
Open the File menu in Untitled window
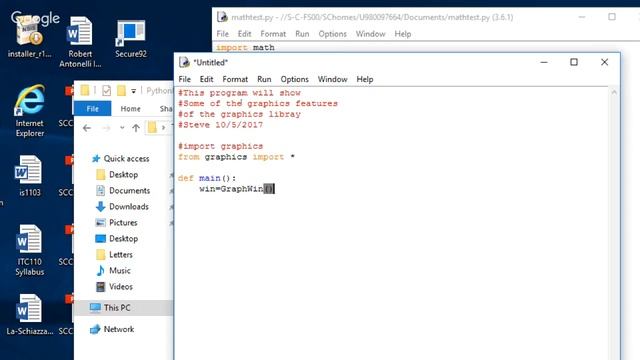184,79
